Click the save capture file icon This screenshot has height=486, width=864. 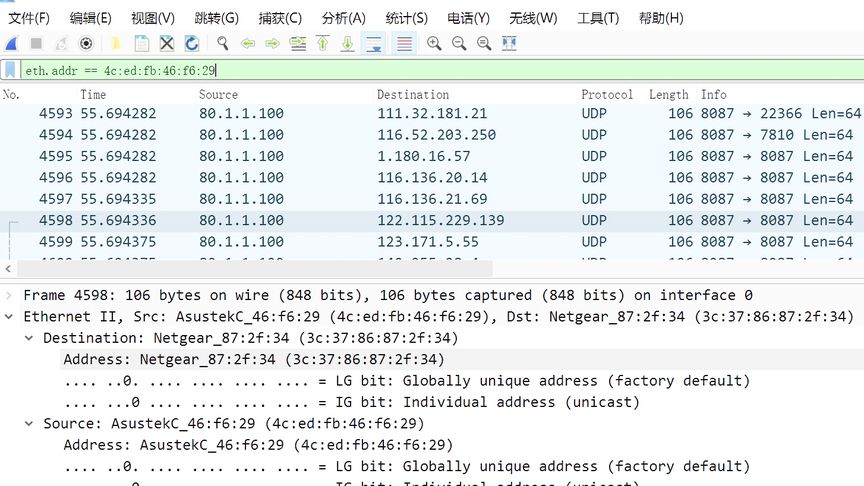click(x=142, y=44)
